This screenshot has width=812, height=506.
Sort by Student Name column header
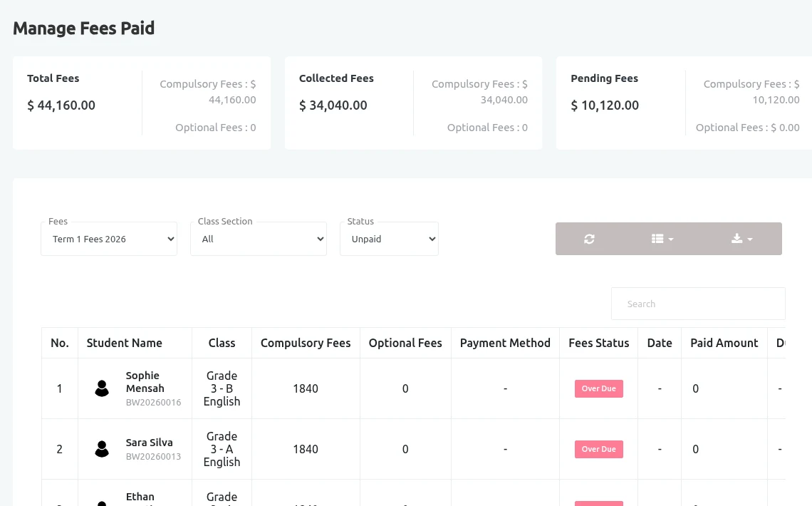click(x=124, y=343)
